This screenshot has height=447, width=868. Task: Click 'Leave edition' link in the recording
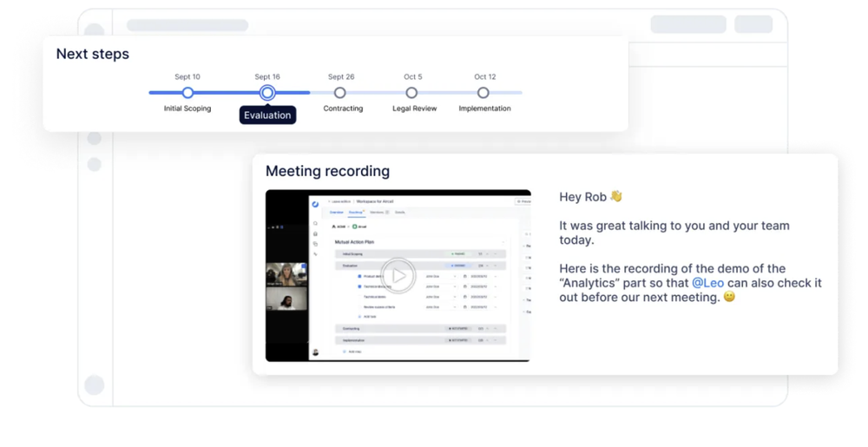pyautogui.click(x=340, y=201)
